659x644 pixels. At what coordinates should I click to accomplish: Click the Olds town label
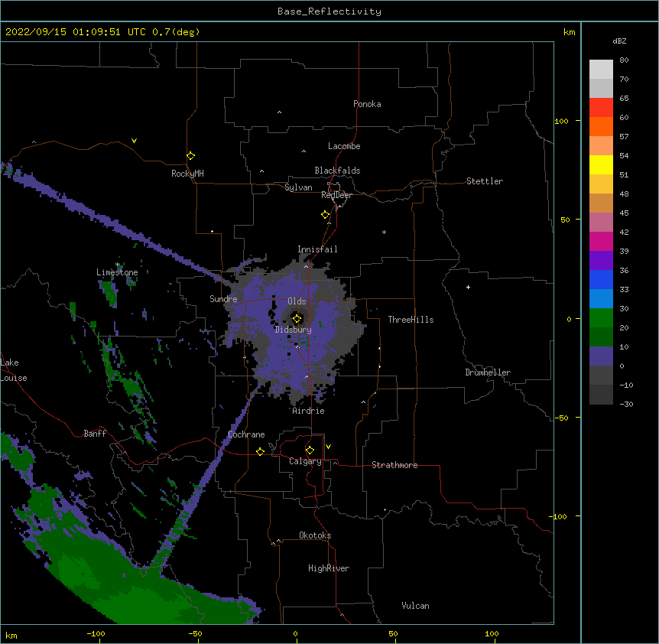pyautogui.click(x=297, y=301)
